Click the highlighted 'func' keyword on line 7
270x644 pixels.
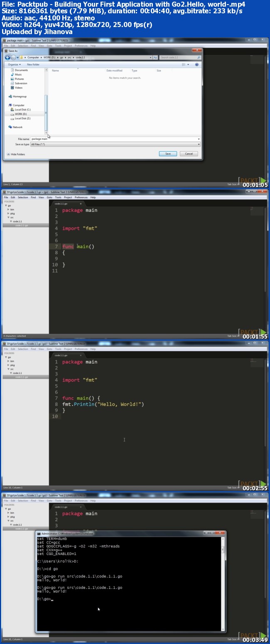coord(68,246)
